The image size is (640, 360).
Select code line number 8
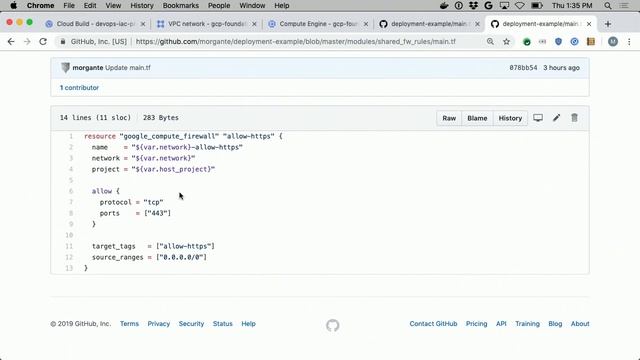(71, 213)
